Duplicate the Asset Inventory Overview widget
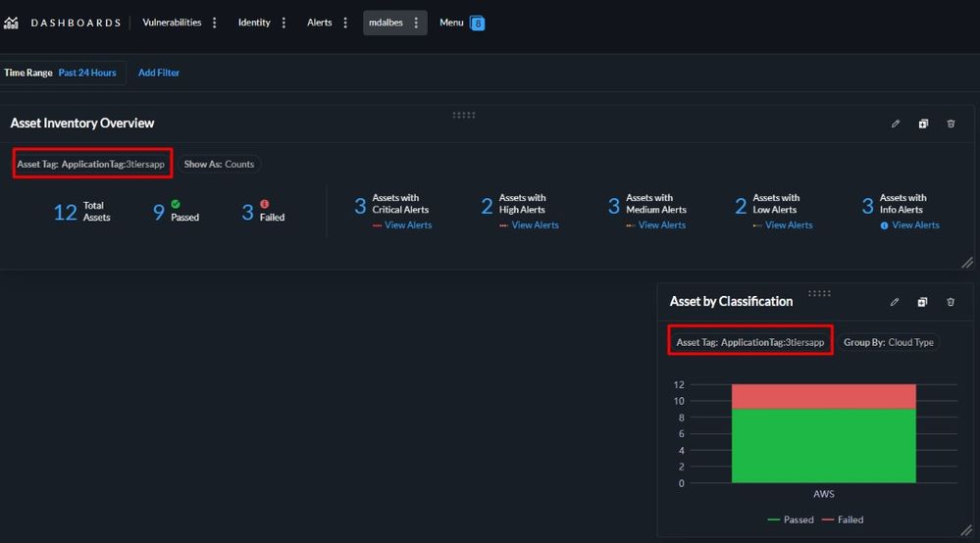Viewport: 980px width, 543px height. tap(923, 123)
